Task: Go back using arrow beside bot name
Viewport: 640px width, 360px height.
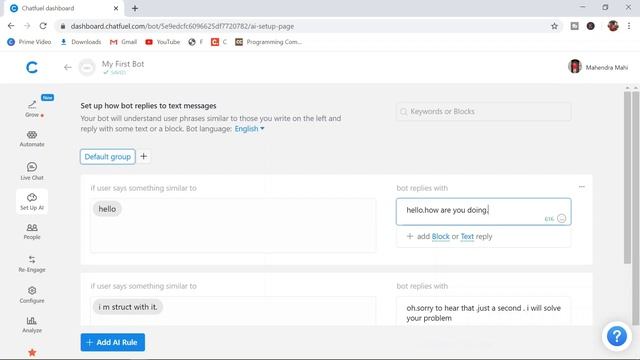Action: click(68, 67)
